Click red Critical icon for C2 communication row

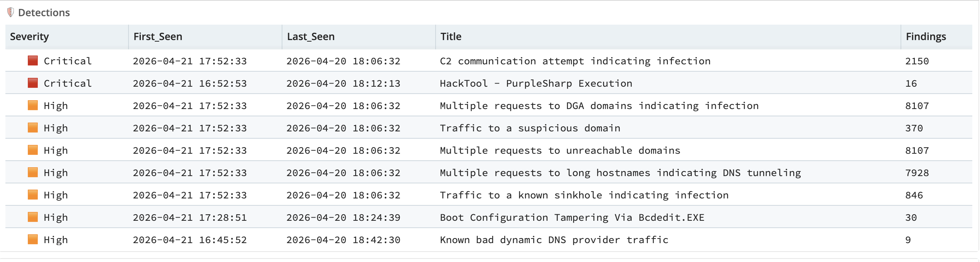point(33,60)
